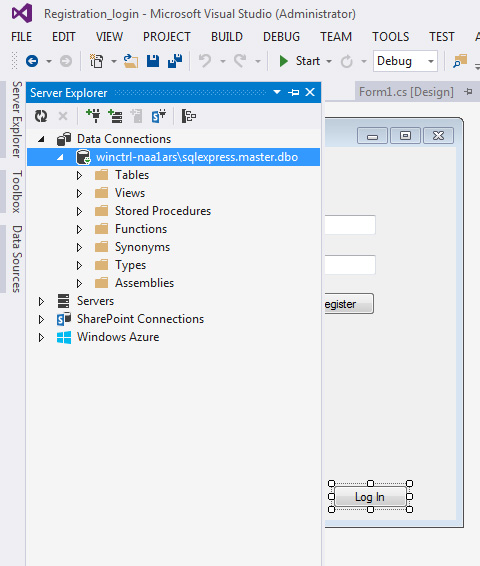The width and height of the screenshot is (480, 566).
Task: Select the Register button on the form
Action: pos(349,304)
